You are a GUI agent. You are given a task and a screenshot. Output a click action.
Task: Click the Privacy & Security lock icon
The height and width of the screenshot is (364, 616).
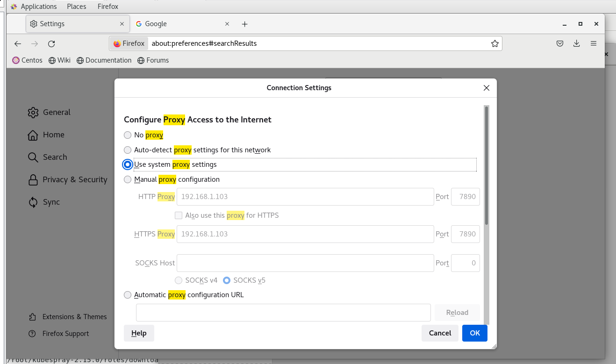(x=33, y=179)
